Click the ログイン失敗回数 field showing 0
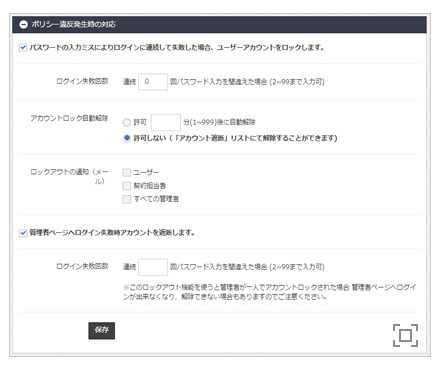This screenshot has height=370, width=440. [x=153, y=82]
